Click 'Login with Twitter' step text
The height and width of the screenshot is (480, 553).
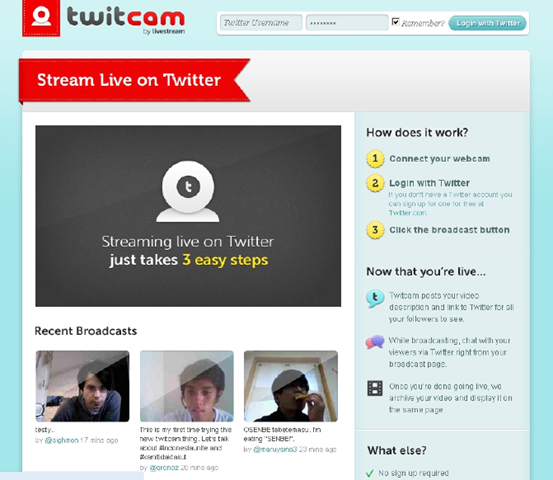[x=430, y=183]
